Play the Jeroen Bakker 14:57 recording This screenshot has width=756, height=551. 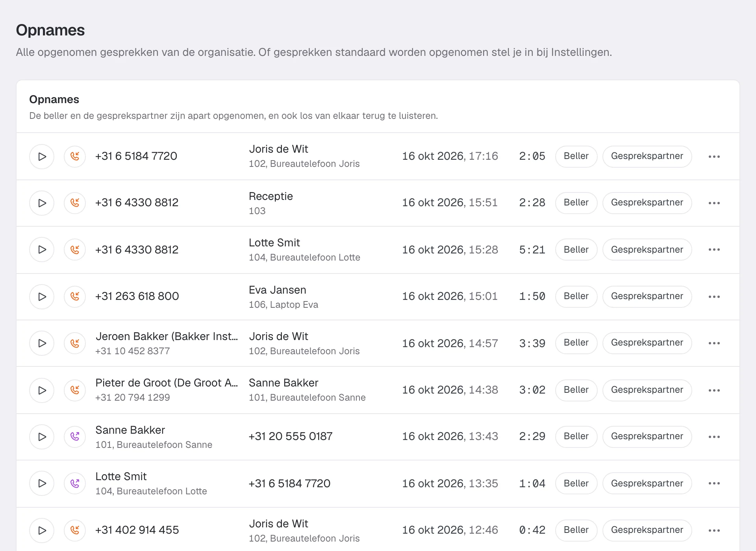point(42,343)
